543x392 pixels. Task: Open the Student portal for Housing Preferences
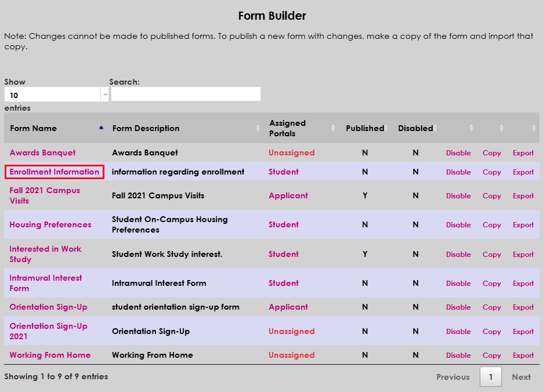point(283,224)
